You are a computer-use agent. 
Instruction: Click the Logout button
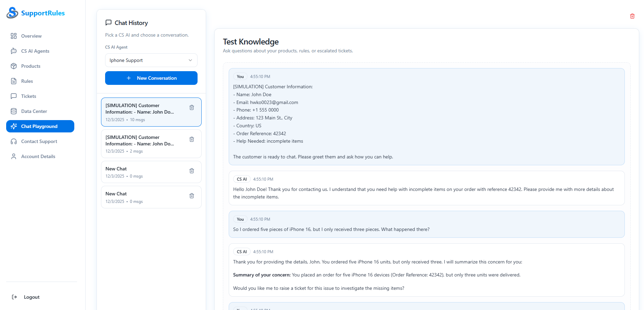[x=31, y=297]
